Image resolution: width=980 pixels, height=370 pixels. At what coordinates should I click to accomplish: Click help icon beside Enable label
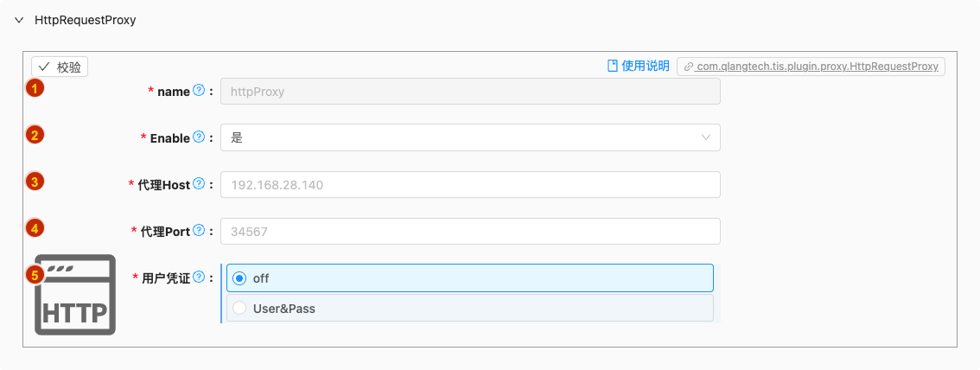click(x=199, y=137)
